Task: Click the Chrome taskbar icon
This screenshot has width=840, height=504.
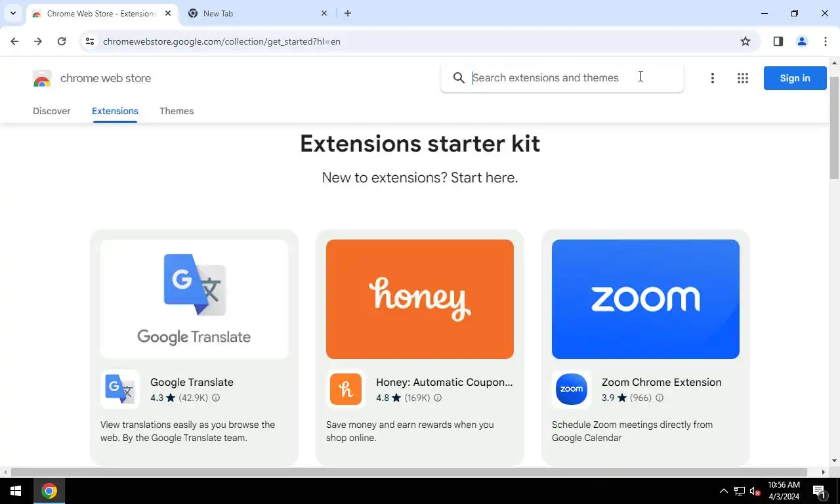Action: (49, 491)
